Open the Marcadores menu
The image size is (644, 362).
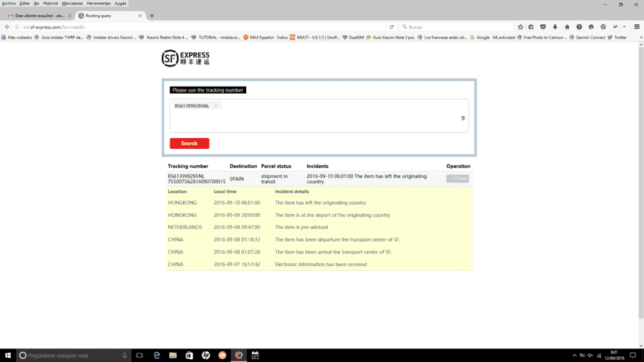[x=72, y=4]
